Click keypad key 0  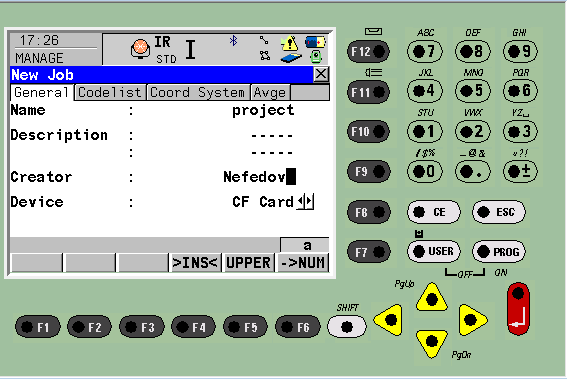[425, 171]
